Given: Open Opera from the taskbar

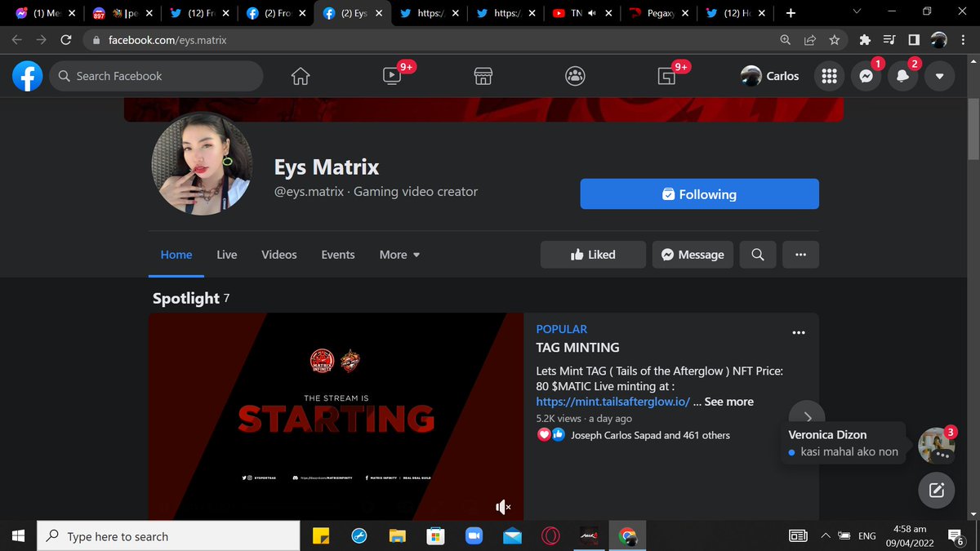Looking at the screenshot, I should [550, 536].
